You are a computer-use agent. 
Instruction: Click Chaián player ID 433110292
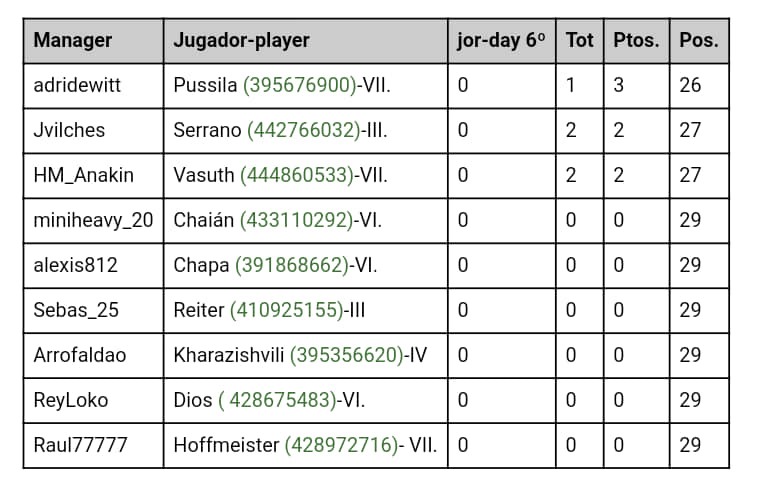(296, 220)
